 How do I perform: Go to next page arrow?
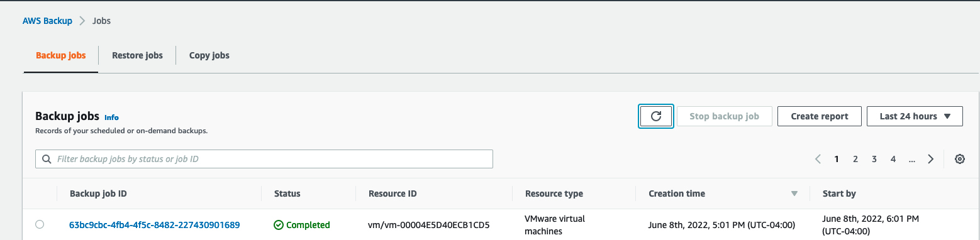pyautogui.click(x=931, y=159)
